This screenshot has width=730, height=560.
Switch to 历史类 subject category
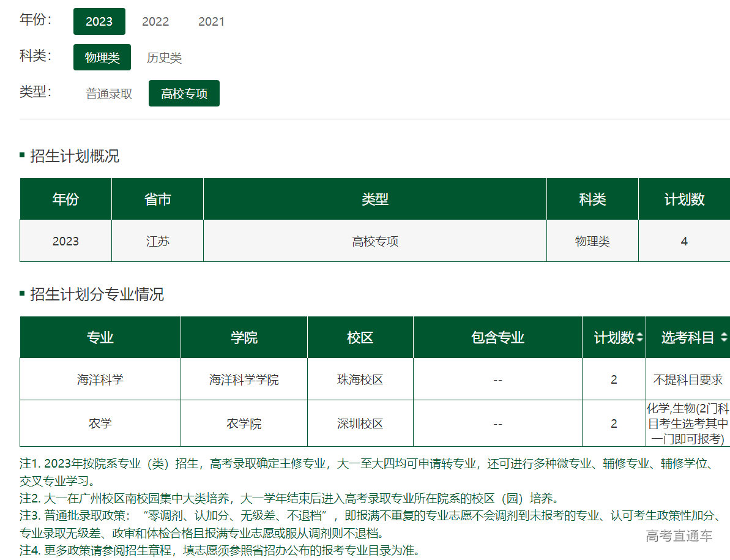(x=164, y=58)
